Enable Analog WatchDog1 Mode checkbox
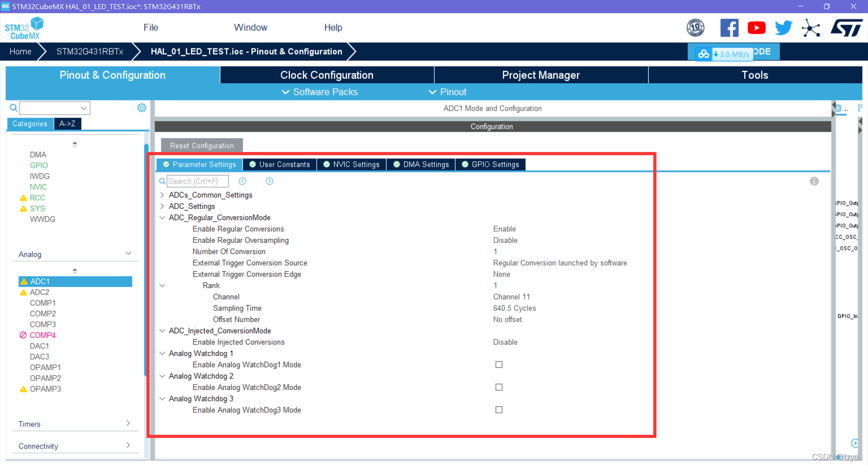 click(499, 365)
